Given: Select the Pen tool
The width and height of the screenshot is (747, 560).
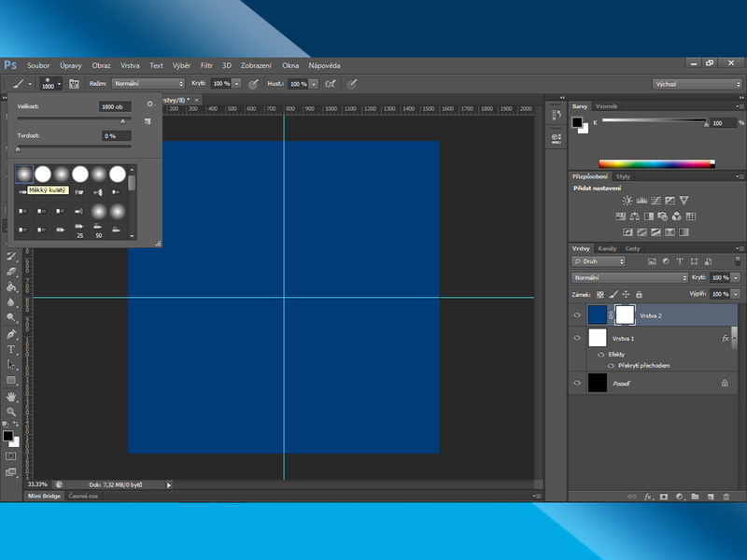Looking at the screenshot, I should (11, 333).
